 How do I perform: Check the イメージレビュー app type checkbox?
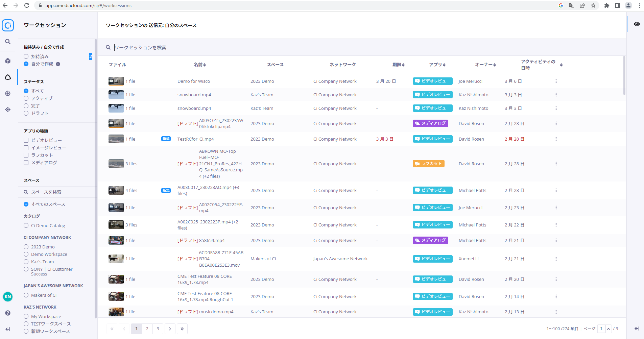point(26,148)
